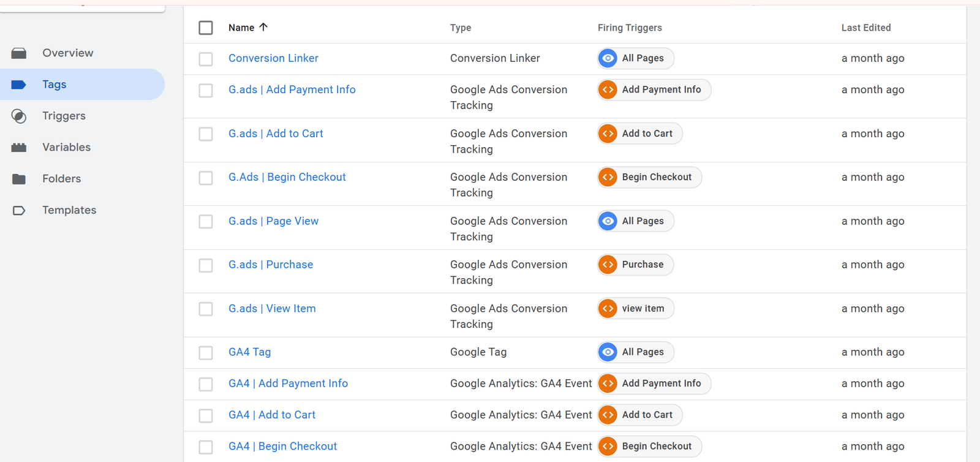Click orange code icon for view item trigger
Screen dimensions: 980x462
608,309
